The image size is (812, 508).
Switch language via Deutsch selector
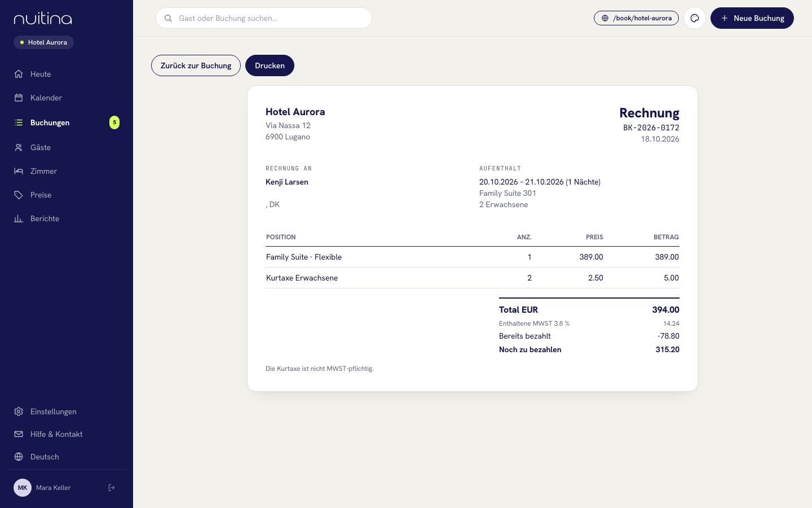pyautogui.click(x=67, y=457)
